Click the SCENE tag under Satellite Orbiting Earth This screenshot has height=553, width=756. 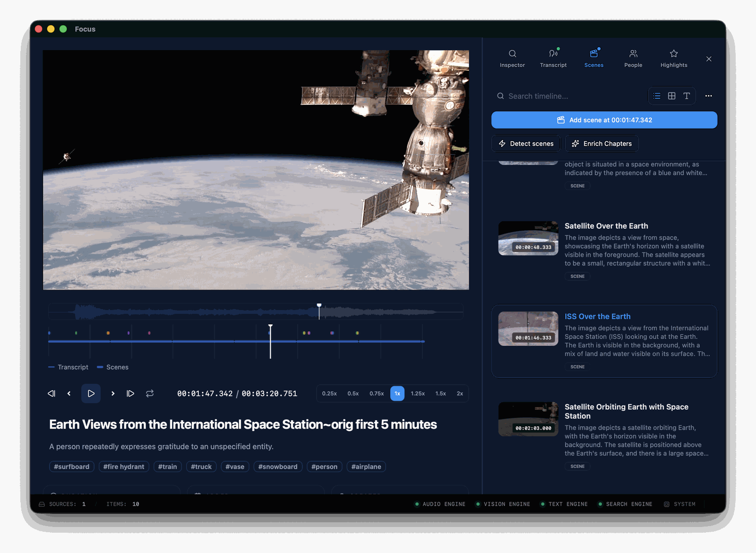coord(577,467)
